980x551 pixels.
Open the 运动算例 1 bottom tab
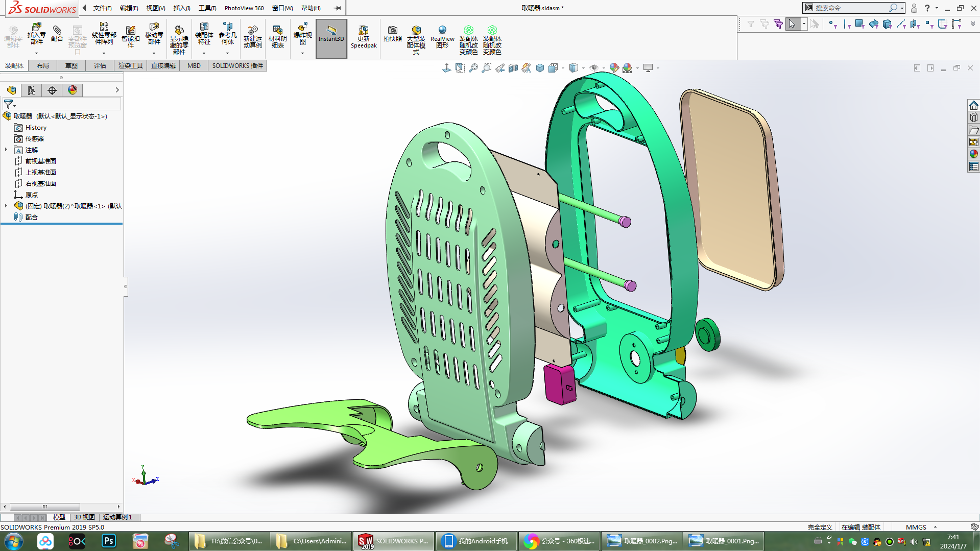117,517
